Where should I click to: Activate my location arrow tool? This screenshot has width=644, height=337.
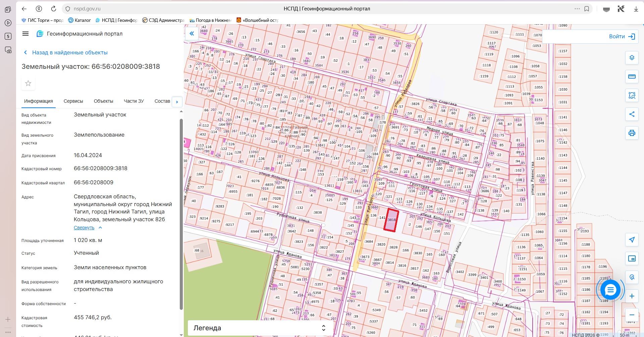tap(632, 240)
